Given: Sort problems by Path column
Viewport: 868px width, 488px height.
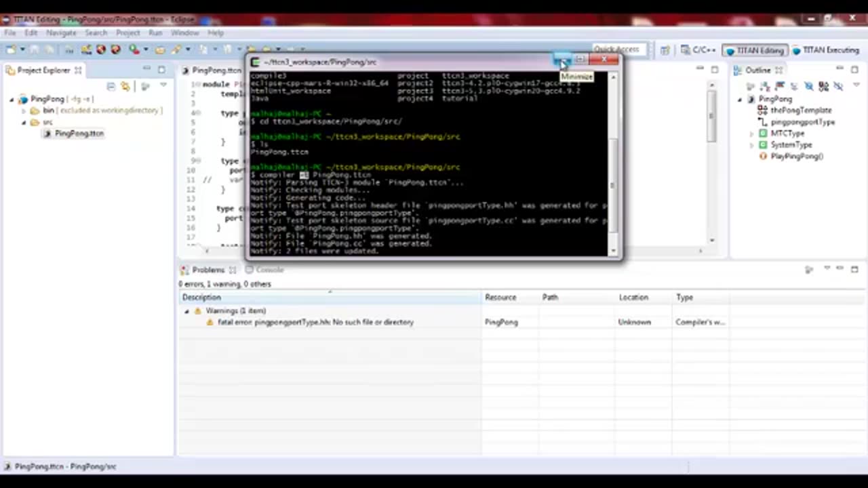Looking at the screenshot, I should (x=576, y=298).
